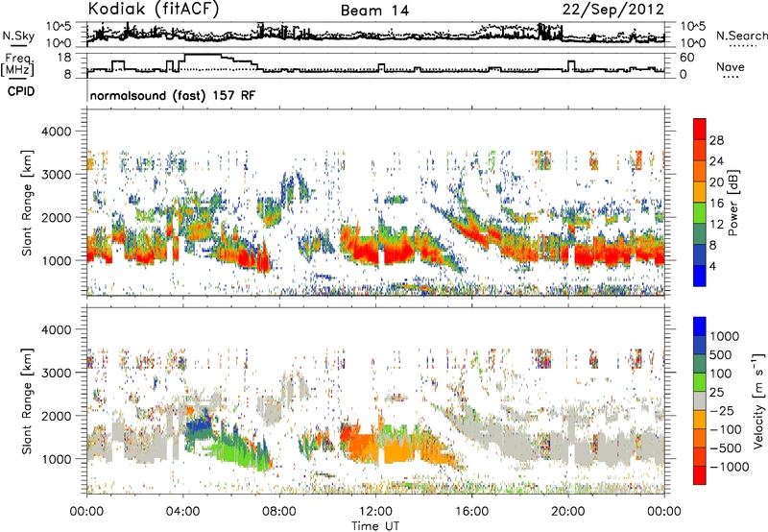This screenshot has width=768, height=532.
Task: Click the 'CPID' row label
Action: click(x=21, y=91)
